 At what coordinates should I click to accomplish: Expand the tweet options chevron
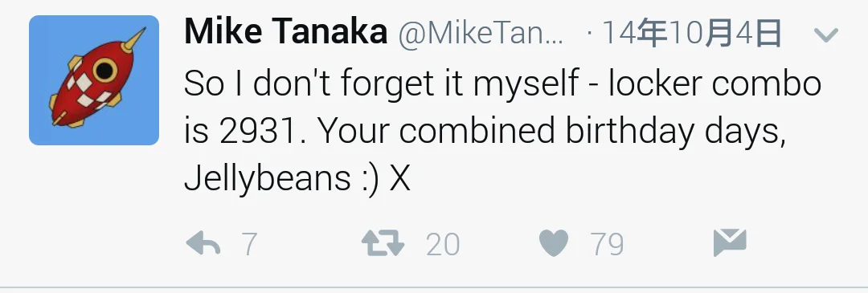coord(826,35)
